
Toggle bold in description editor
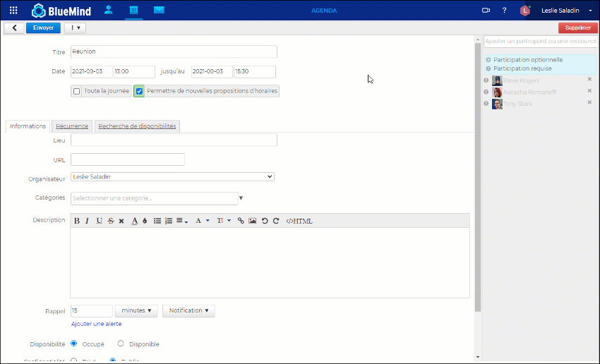pos(77,221)
